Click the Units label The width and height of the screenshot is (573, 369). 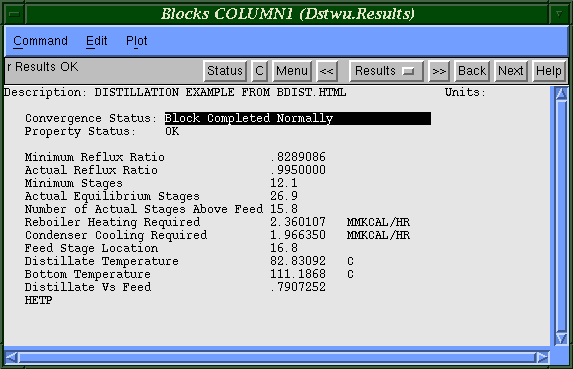pyautogui.click(x=465, y=92)
